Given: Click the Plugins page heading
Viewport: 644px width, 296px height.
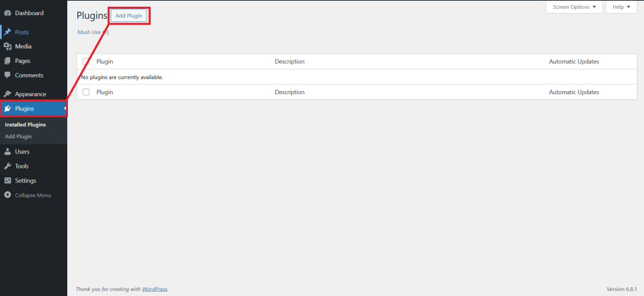Looking at the screenshot, I should click(92, 16).
